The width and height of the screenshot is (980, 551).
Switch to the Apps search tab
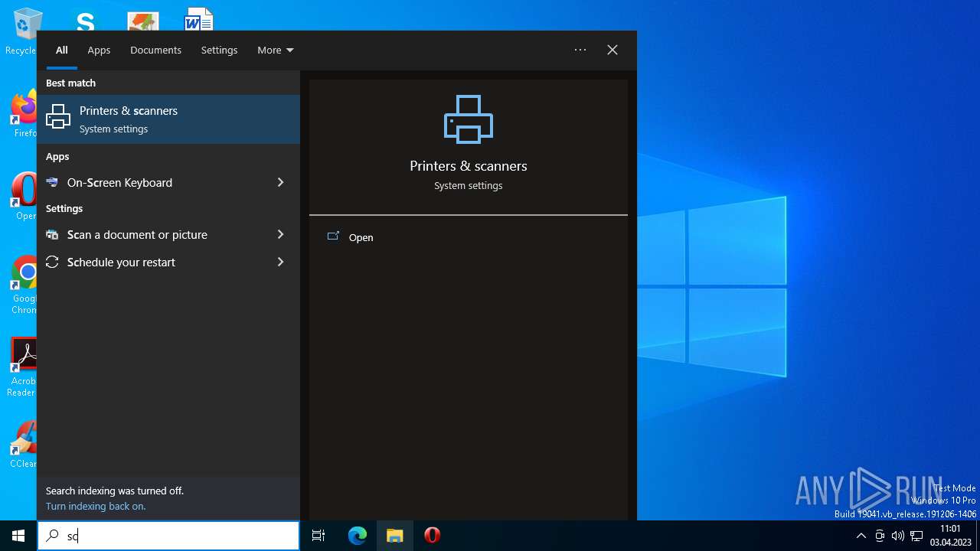pyautogui.click(x=99, y=50)
